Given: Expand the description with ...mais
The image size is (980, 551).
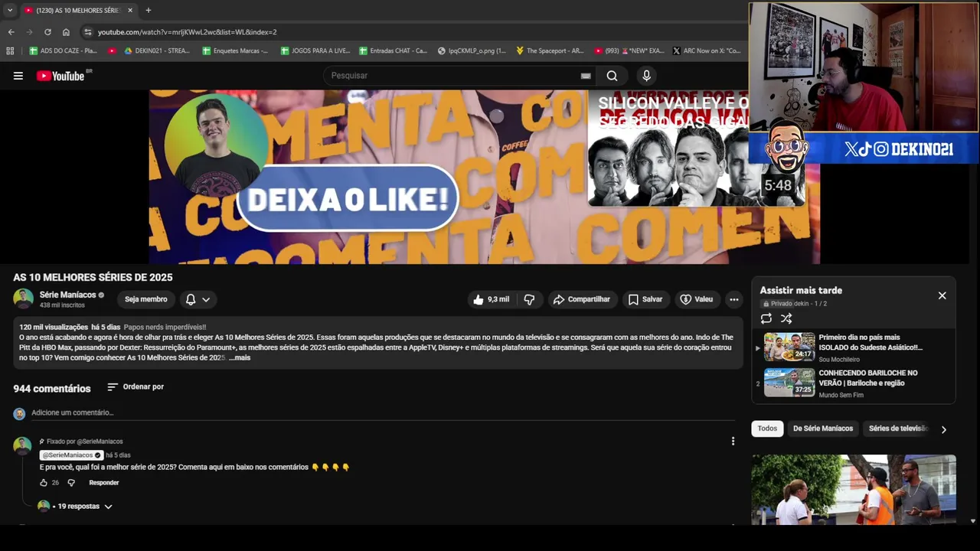Looking at the screenshot, I should coord(240,357).
